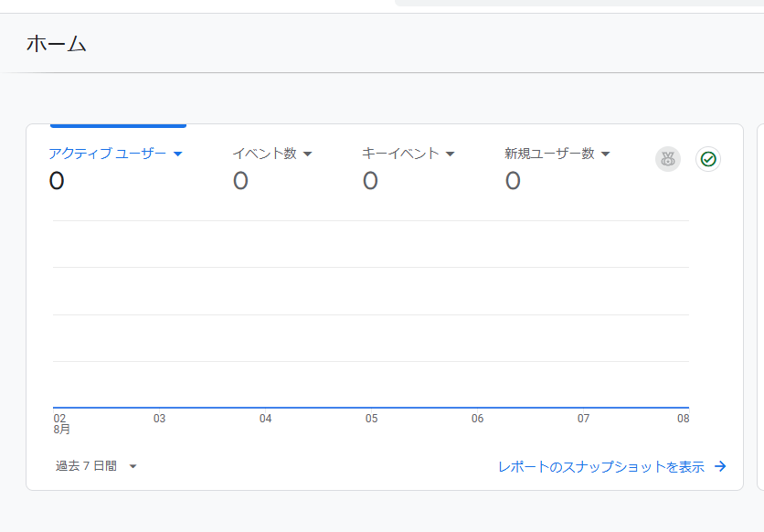Switch to the イベント数 metric tab
764x532 pixels.
(264, 154)
